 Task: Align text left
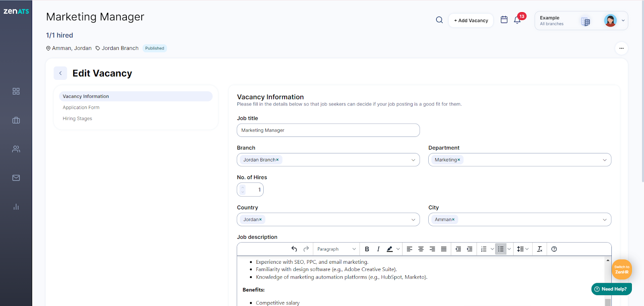pyautogui.click(x=409, y=249)
